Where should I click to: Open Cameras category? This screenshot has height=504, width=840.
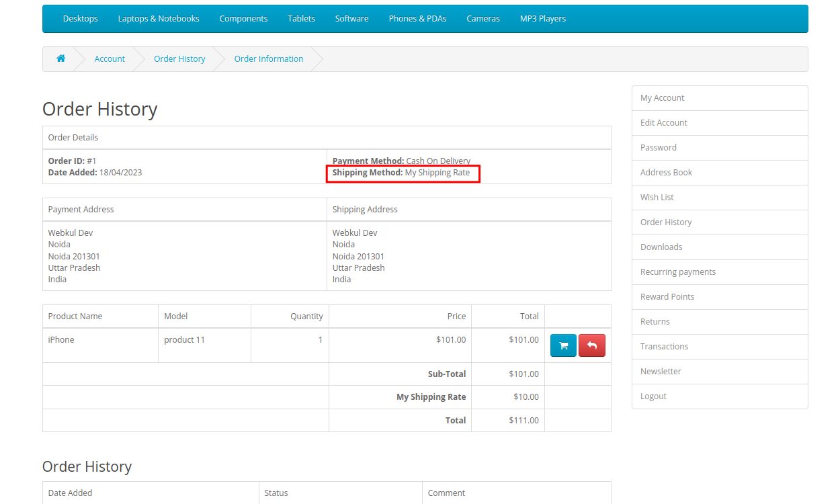[483, 19]
